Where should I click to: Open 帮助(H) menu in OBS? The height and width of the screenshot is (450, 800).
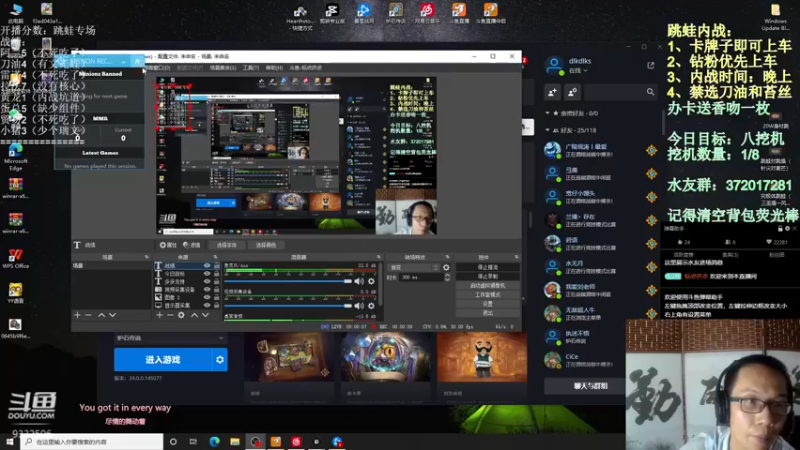tap(274, 68)
